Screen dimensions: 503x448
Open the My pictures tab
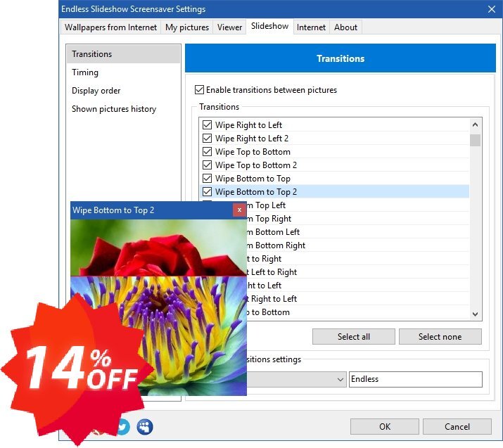tap(187, 27)
